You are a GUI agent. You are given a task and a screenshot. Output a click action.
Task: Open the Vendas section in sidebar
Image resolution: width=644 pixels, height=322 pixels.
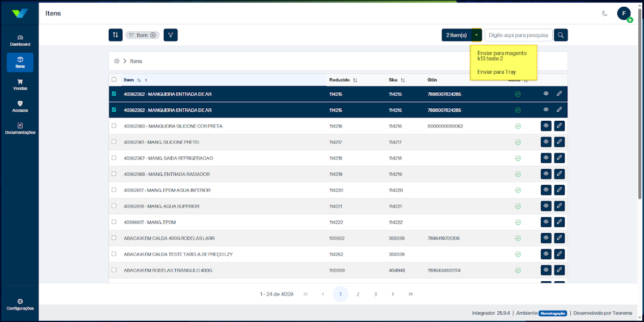coord(20,84)
